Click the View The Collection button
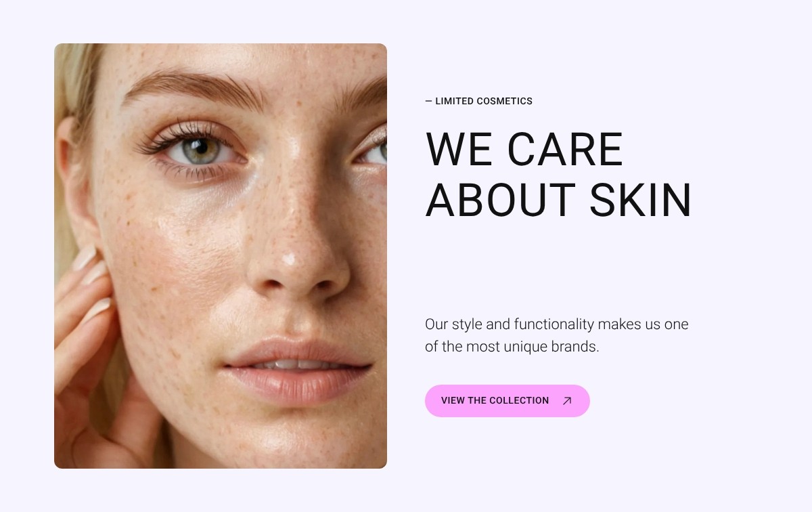812x512 pixels. point(507,401)
